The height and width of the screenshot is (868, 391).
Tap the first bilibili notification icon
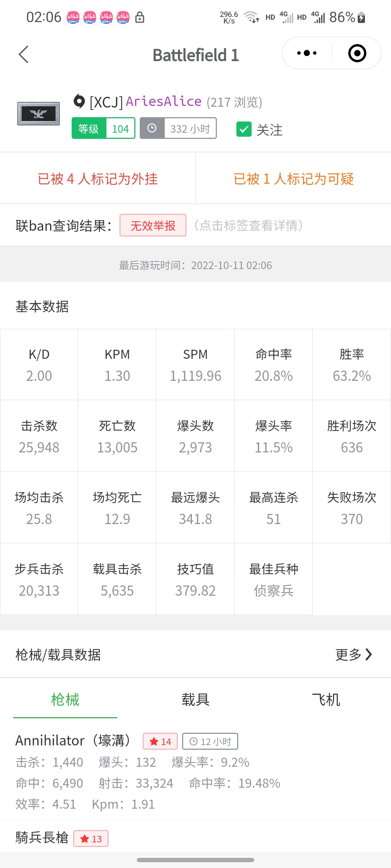tap(73, 17)
